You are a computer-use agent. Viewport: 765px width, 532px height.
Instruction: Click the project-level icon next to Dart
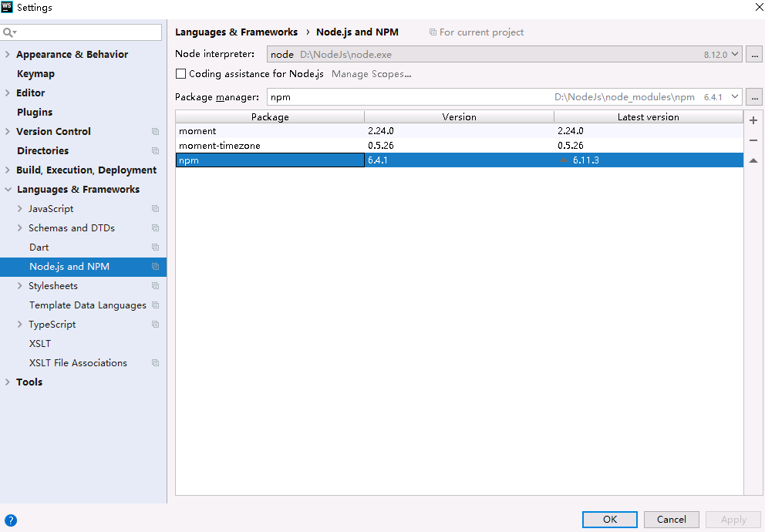(x=155, y=247)
